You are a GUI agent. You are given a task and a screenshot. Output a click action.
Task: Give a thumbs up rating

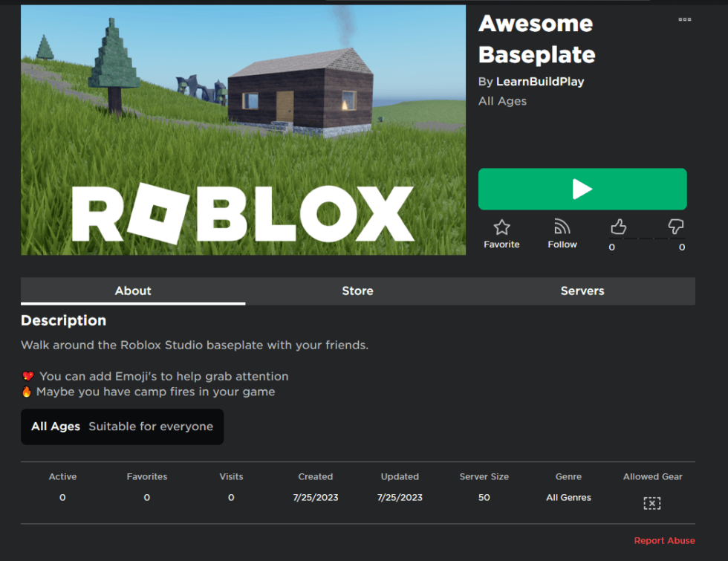click(x=618, y=227)
